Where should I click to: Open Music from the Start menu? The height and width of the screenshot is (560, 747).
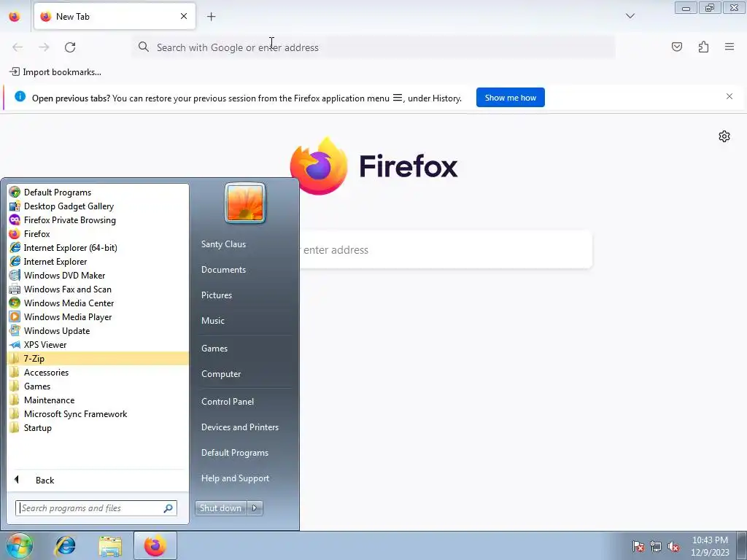click(212, 321)
